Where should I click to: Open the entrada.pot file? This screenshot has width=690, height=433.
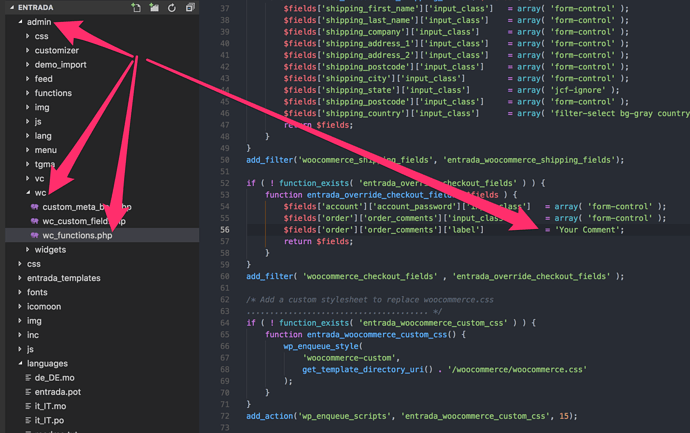58,392
